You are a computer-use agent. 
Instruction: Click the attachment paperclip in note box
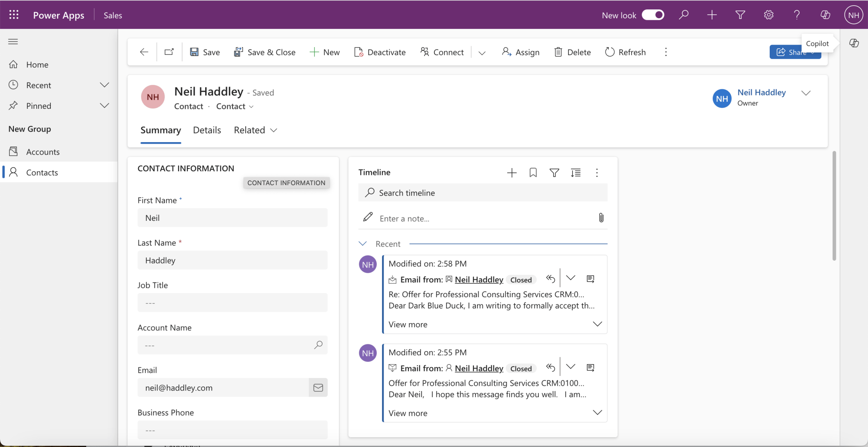[601, 218]
